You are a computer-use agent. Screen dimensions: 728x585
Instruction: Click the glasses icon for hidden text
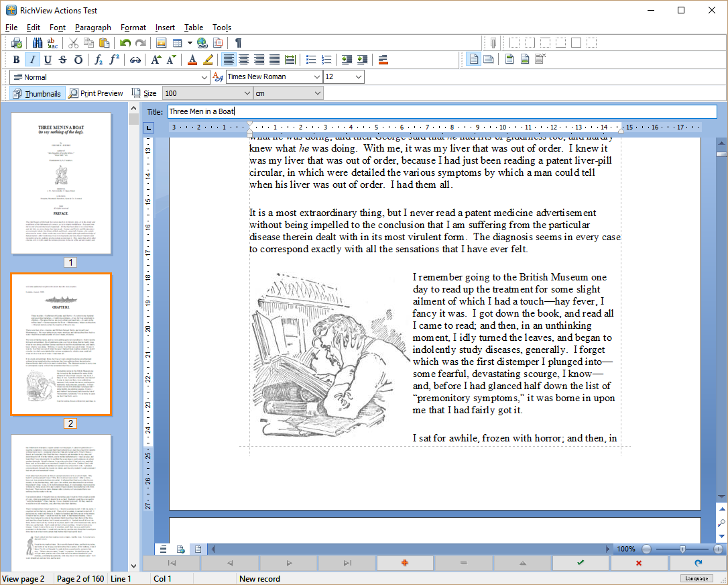pyautogui.click(x=135, y=60)
